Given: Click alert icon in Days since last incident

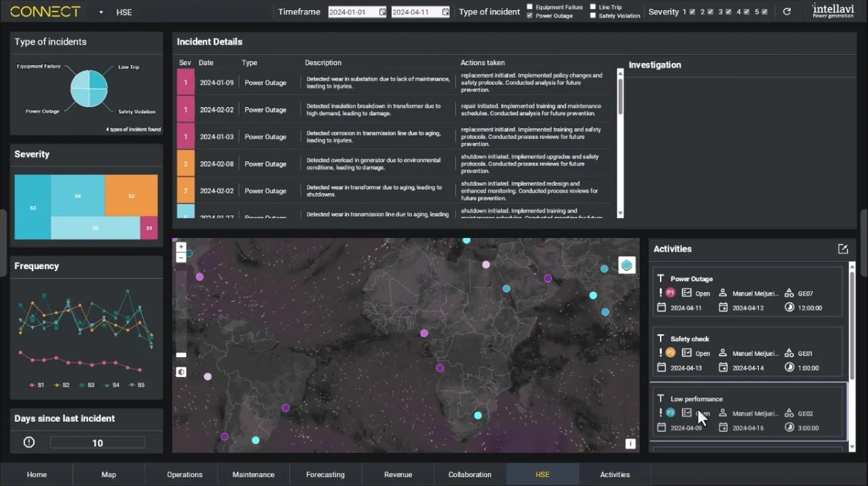Looking at the screenshot, I should pyautogui.click(x=29, y=443).
